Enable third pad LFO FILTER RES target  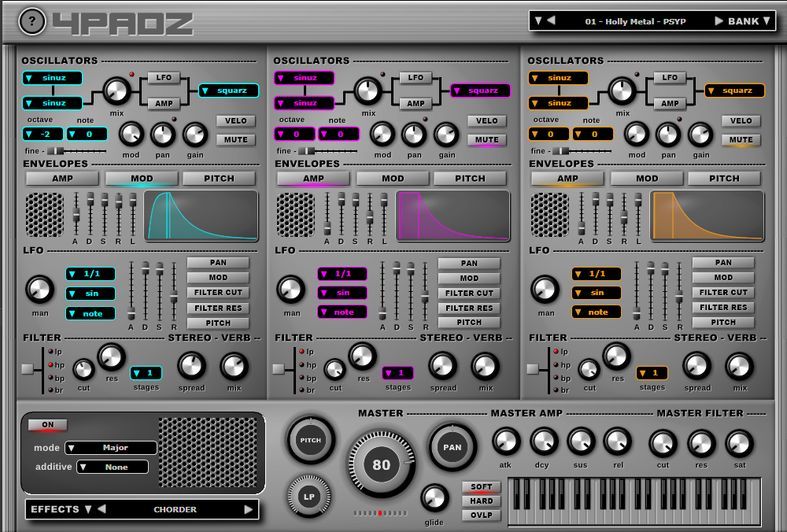click(723, 307)
